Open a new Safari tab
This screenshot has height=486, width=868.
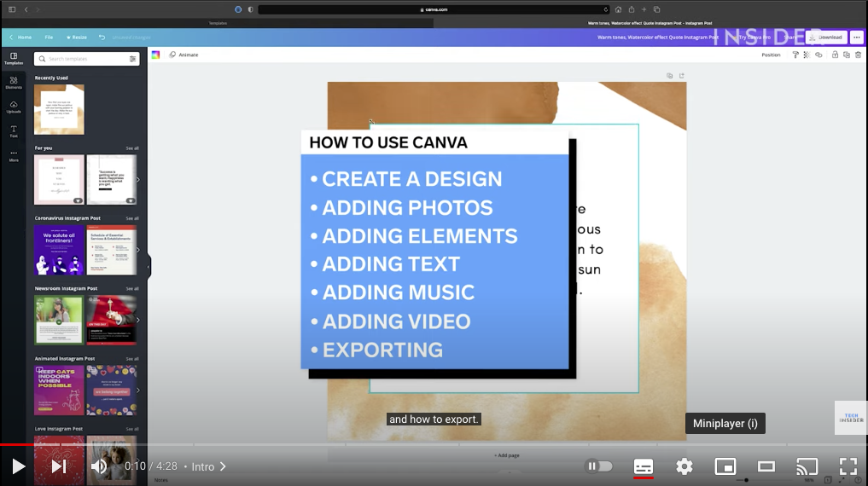coord(644,9)
